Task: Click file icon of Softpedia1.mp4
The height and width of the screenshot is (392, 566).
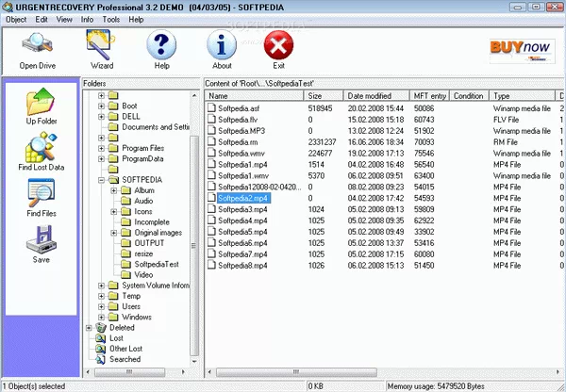Action: pos(211,164)
